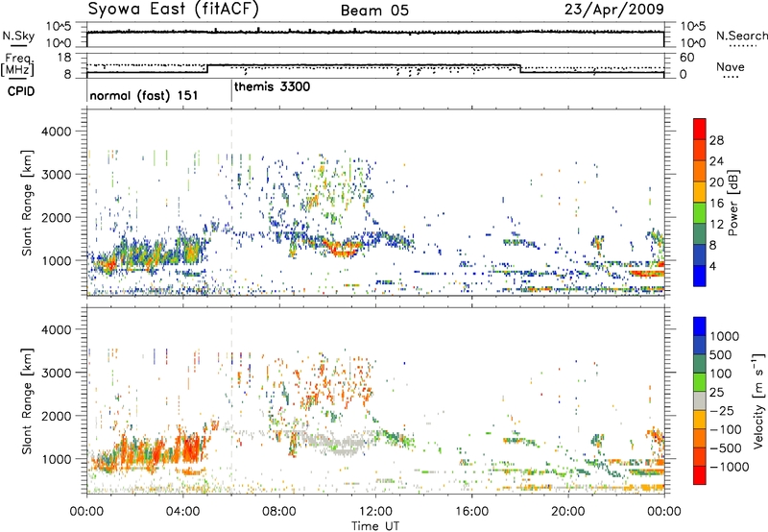The height and width of the screenshot is (532, 768).
Task: Click the 'Power [dB]' colorbar label
Action: tap(733, 203)
